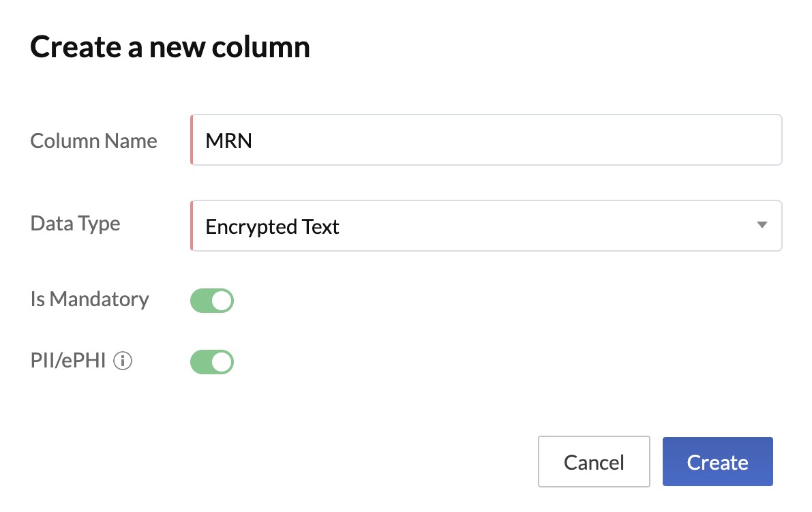This screenshot has height=512, width=812.
Task: Click the PII/ePHI label text
Action: (68, 361)
